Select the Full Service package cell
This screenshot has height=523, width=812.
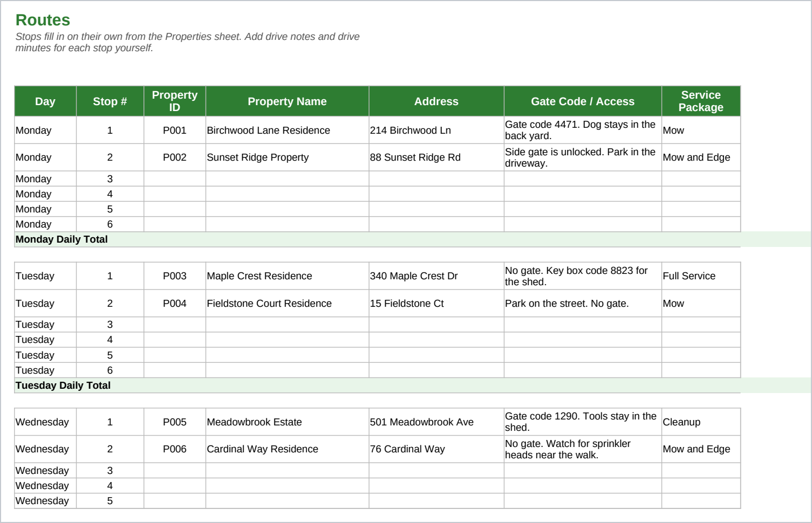tap(701, 276)
